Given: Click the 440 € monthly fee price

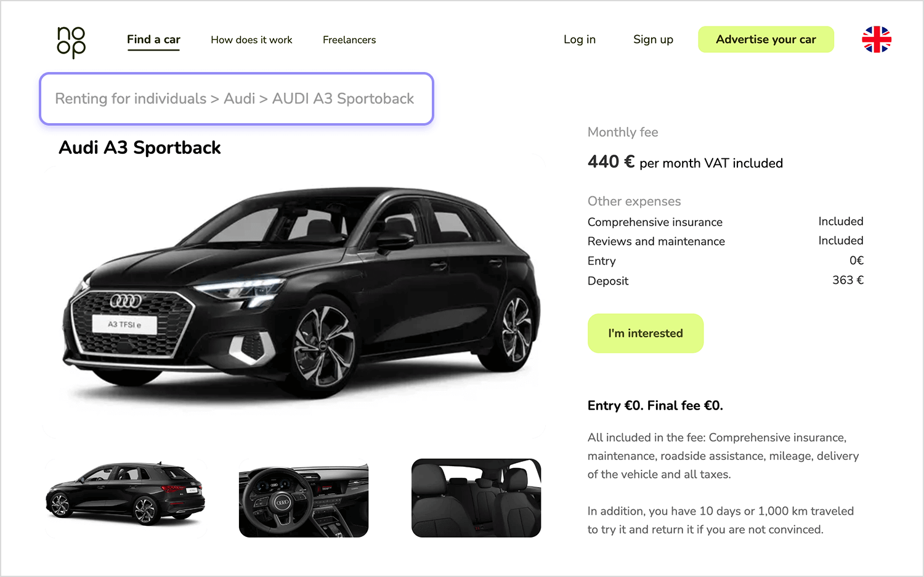Looking at the screenshot, I should 611,161.
